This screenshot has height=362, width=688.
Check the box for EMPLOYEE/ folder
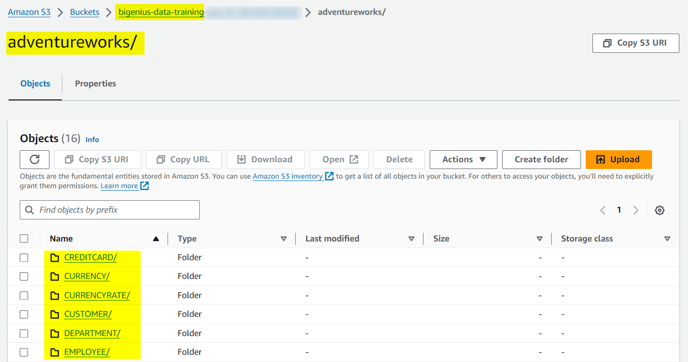24,352
